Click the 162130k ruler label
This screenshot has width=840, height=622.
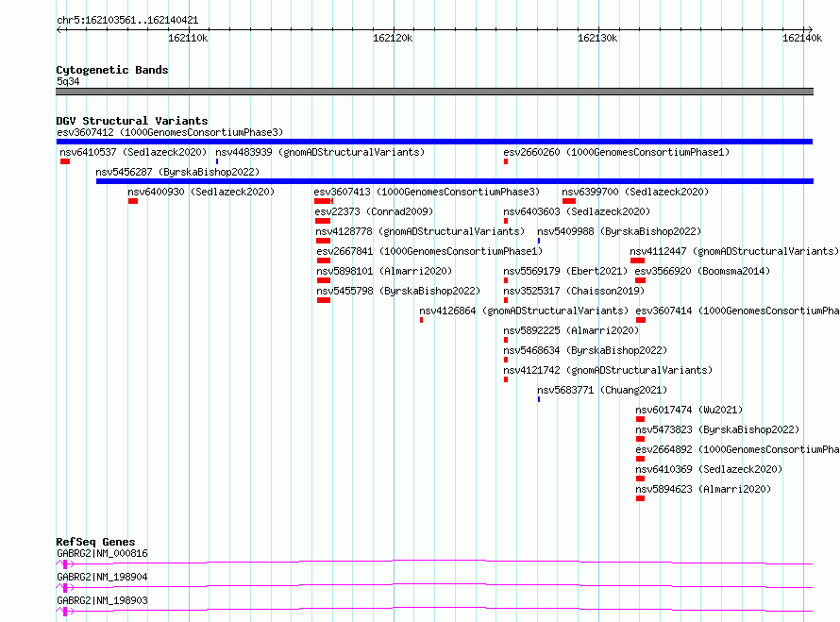597,38
